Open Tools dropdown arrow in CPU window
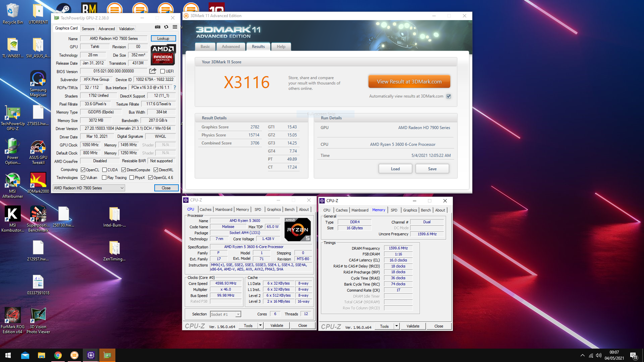Screen dimensions: 644x362 (260, 325)
